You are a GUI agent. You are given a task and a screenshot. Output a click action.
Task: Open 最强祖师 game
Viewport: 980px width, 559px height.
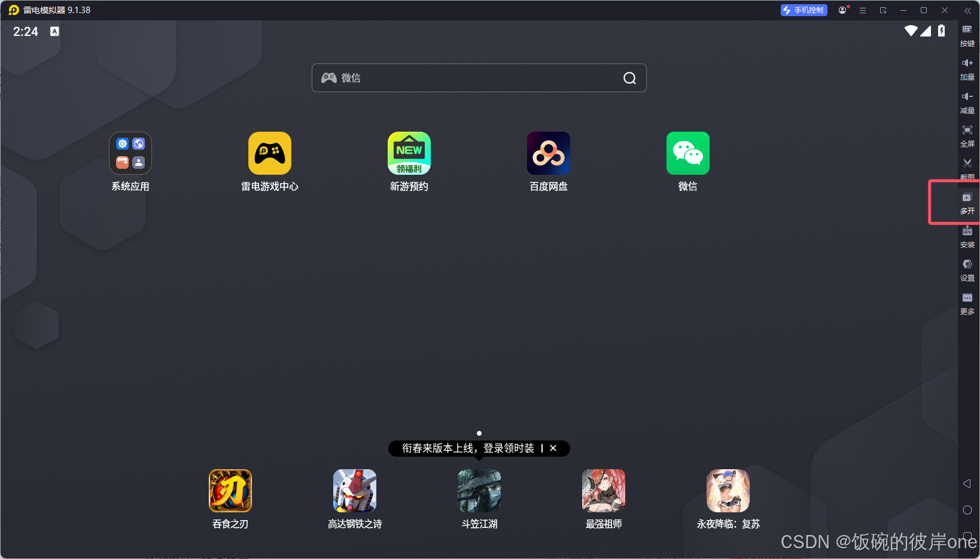click(x=604, y=491)
